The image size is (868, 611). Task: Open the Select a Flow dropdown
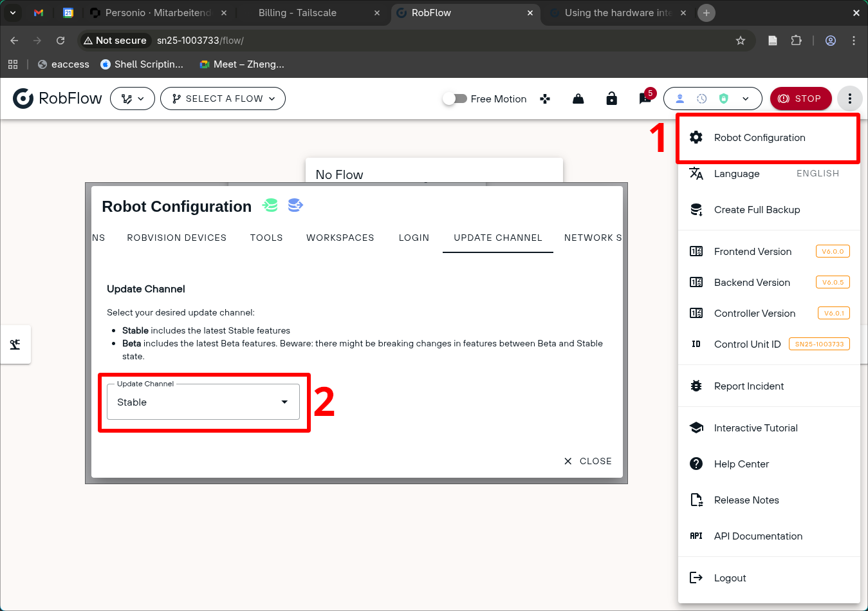(223, 99)
